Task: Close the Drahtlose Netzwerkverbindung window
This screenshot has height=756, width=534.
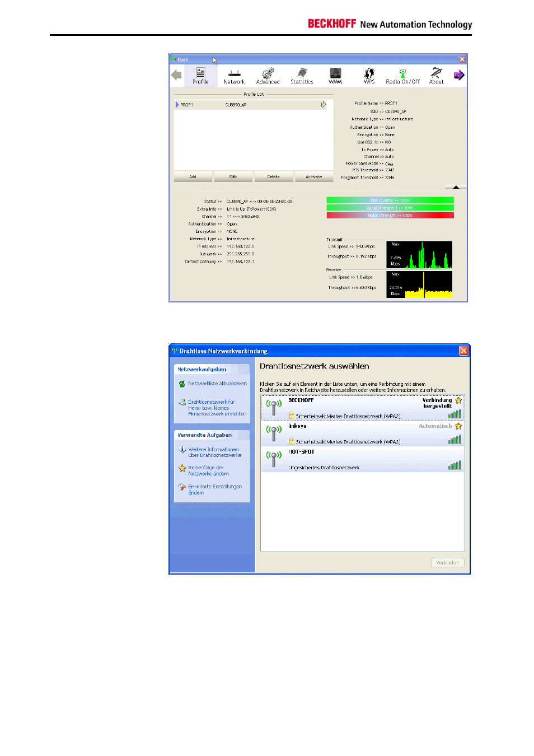Action: [463, 351]
